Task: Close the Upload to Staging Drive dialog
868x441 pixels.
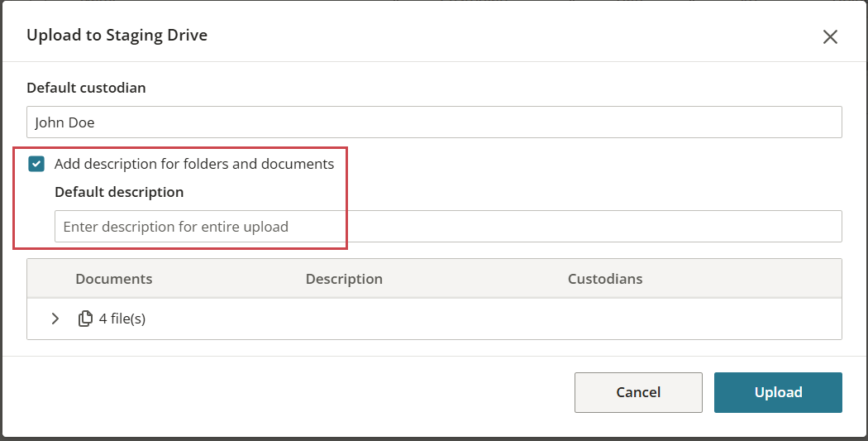Action: click(x=830, y=36)
